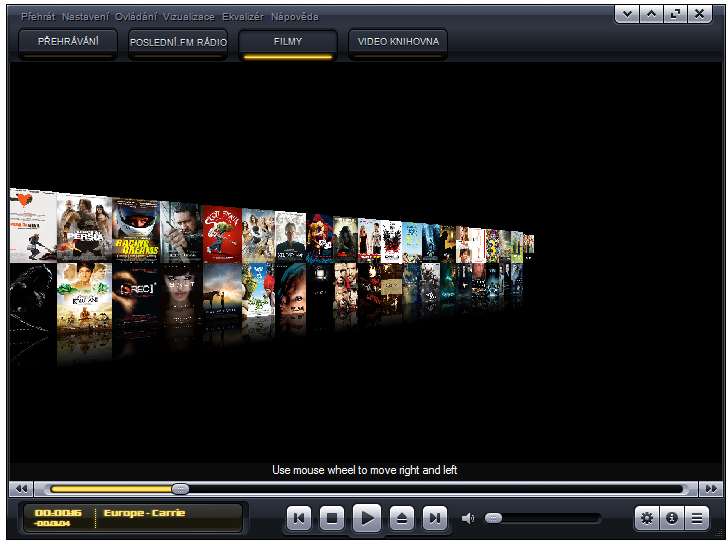Screen dimensions: 728x544
Task: Select the Robin Hood archer poster
Action: pos(181,233)
